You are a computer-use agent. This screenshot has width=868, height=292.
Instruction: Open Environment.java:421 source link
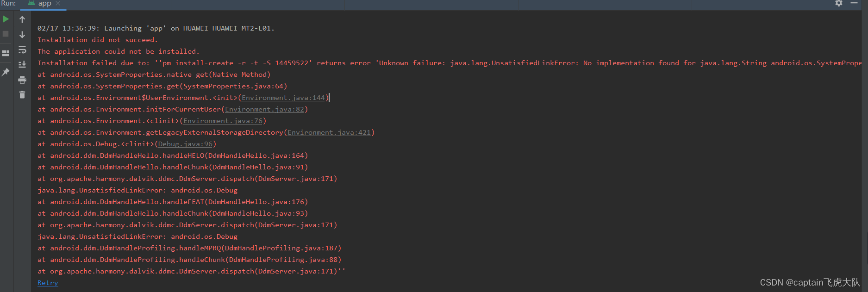pos(329,132)
